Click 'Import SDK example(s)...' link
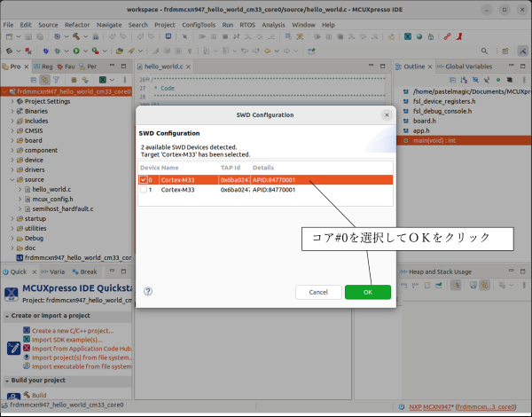Viewport: 532px width, 417px height. 66,342
